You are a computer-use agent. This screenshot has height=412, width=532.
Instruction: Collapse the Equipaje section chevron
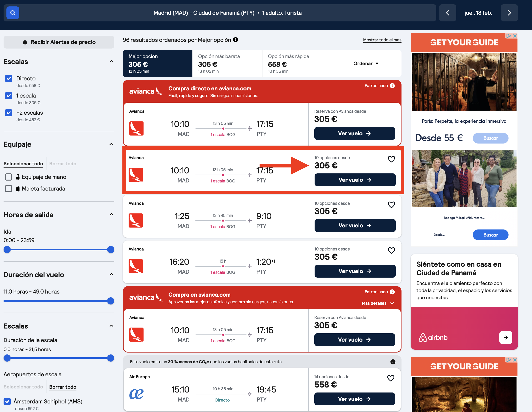(111, 144)
